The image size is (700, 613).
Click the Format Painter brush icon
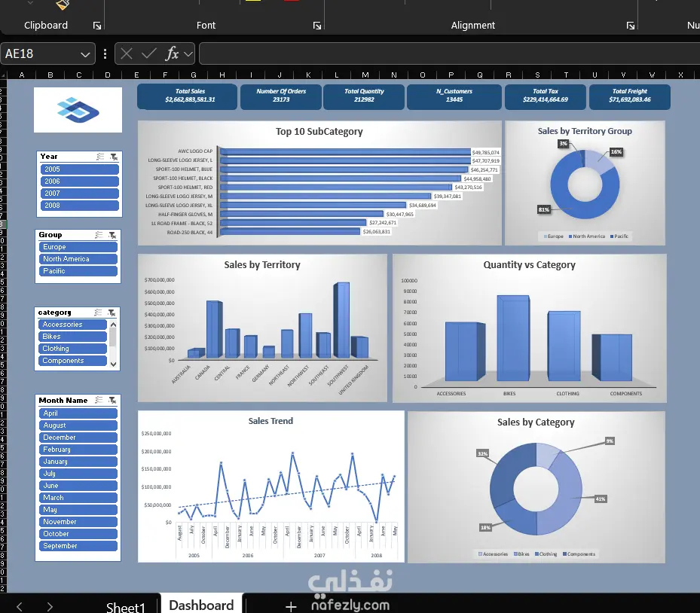coord(63,5)
